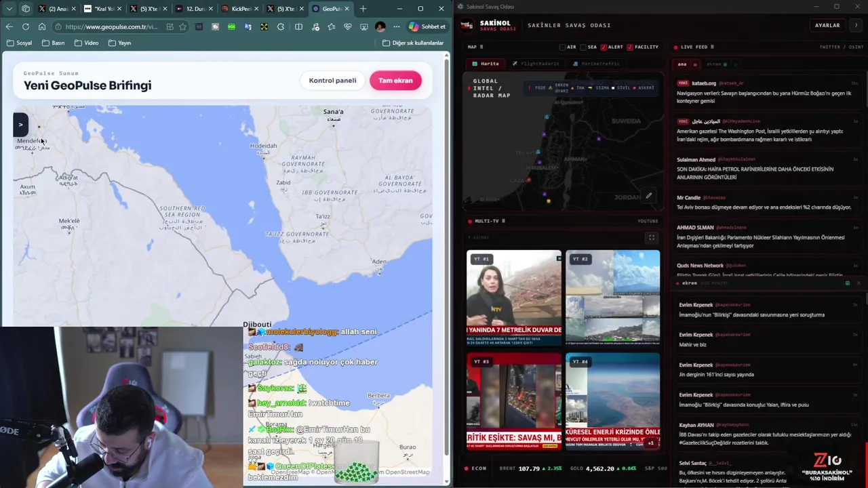The width and height of the screenshot is (868, 488).
Task: Select the Harita map tab
Action: 486,64
